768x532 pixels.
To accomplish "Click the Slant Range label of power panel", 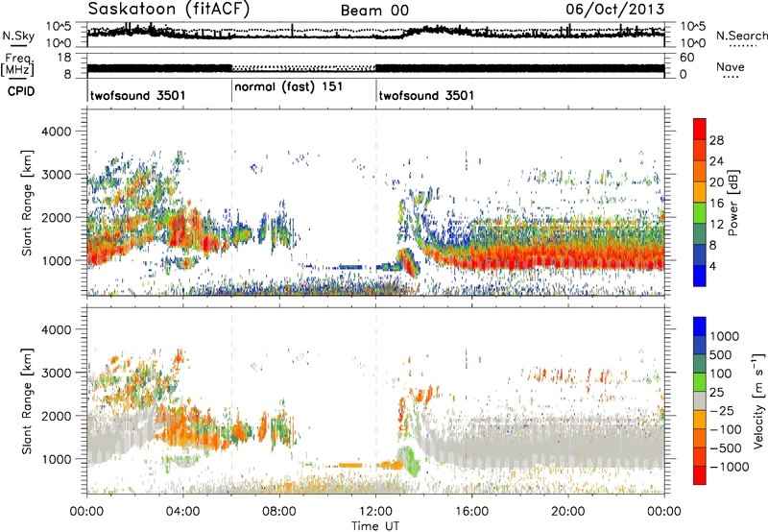I will (x=27, y=203).
